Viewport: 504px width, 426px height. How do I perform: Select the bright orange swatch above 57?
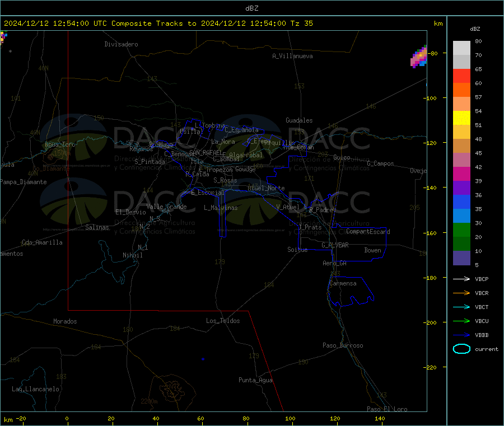pyautogui.click(x=461, y=90)
